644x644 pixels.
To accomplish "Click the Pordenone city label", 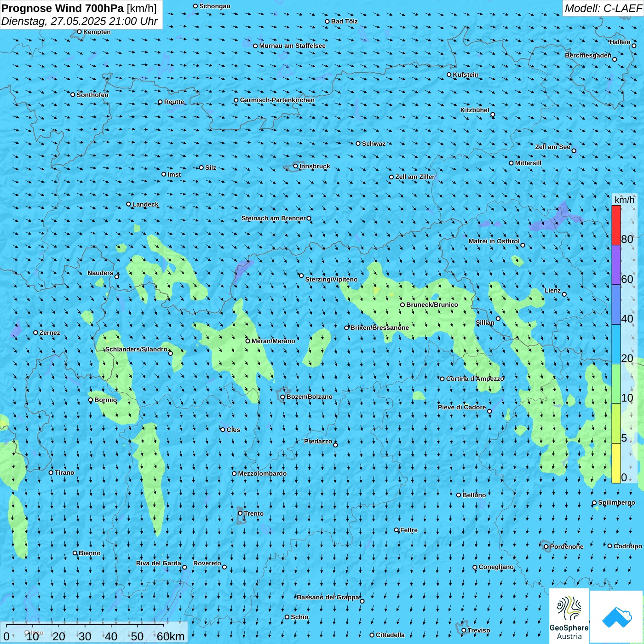I will coord(567,546).
